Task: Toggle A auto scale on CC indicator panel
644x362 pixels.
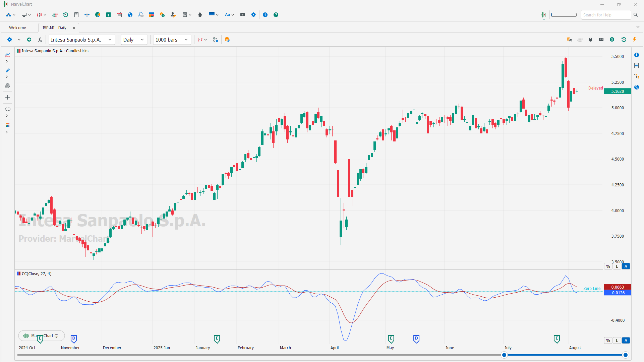Action: pyautogui.click(x=626, y=341)
